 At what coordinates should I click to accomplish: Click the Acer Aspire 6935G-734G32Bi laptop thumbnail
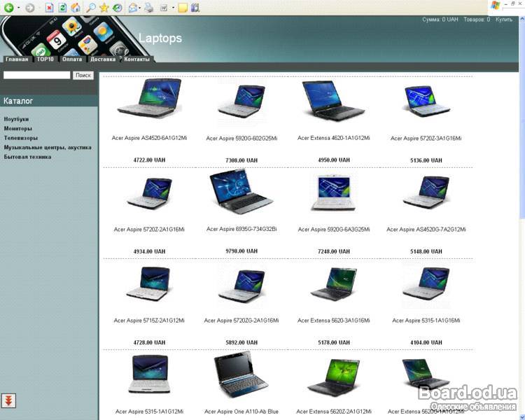click(x=241, y=192)
